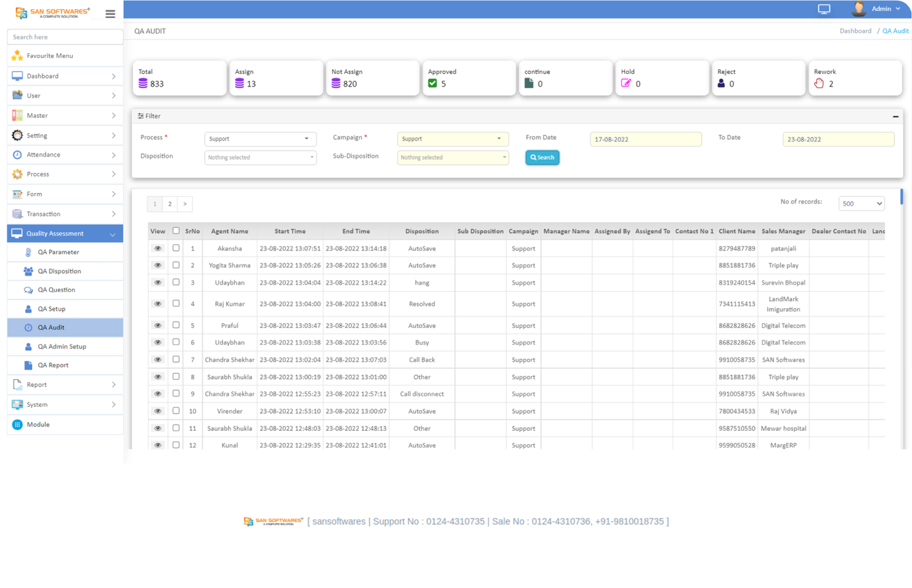The height and width of the screenshot is (588, 912).
Task: Open the No of records dropdown
Action: (x=861, y=203)
